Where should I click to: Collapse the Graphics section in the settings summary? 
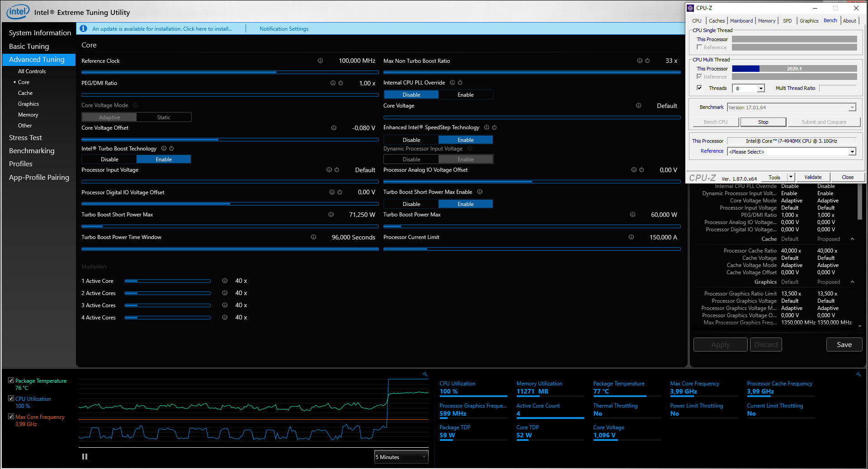coord(852,282)
